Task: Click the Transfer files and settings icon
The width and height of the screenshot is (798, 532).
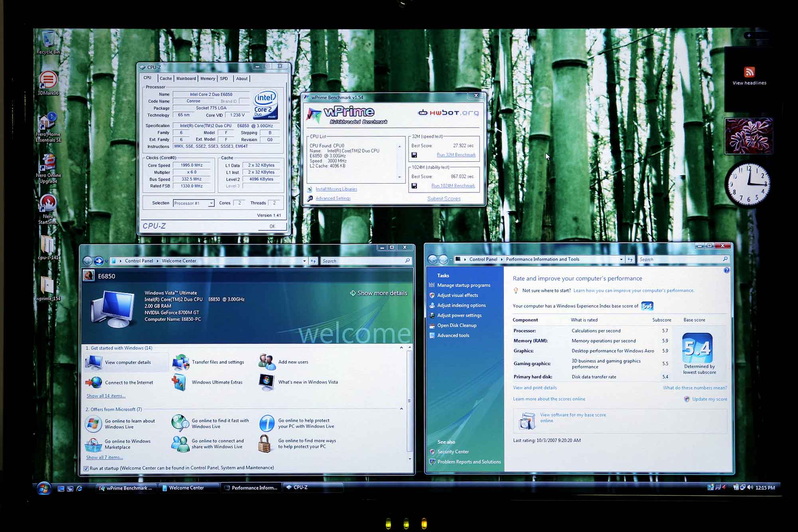Action: click(x=180, y=362)
